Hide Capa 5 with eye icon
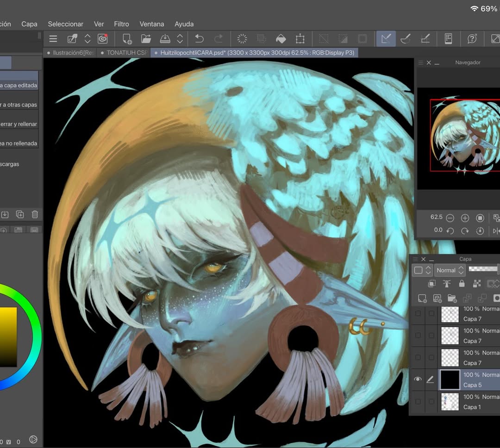Image resolution: width=500 pixels, height=448 pixels. [418, 379]
